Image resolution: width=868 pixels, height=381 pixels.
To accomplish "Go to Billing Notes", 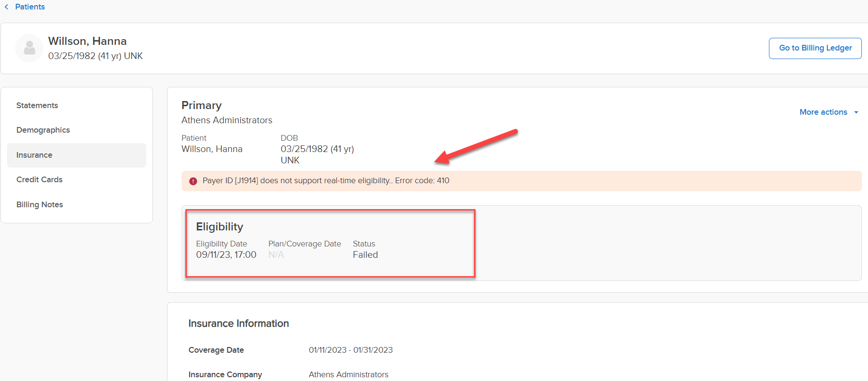I will click(x=40, y=205).
